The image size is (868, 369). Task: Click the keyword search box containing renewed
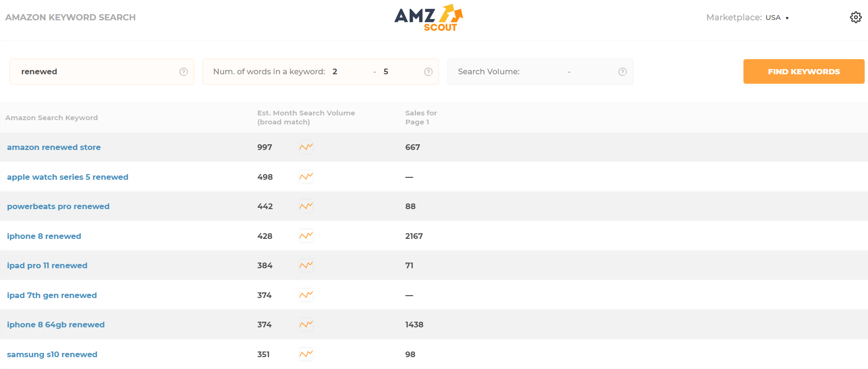(x=95, y=71)
